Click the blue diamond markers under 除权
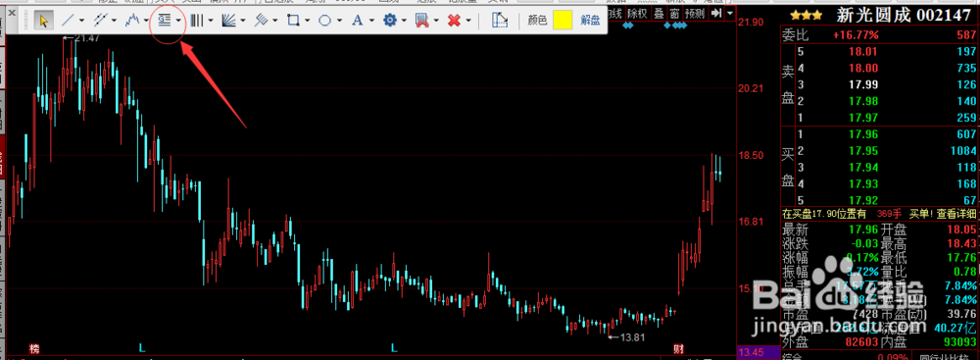Screen dimensions: 980x360 point(629,26)
